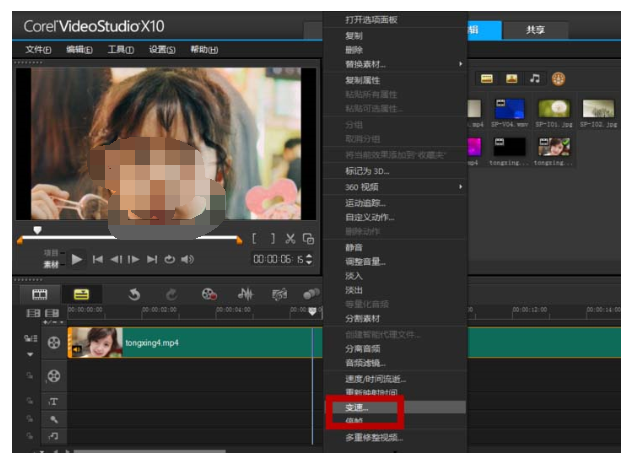Select the tongxing4.mp4 clip on timeline
The height and width of the screenshot is (453, 630).
pos(195,343)
